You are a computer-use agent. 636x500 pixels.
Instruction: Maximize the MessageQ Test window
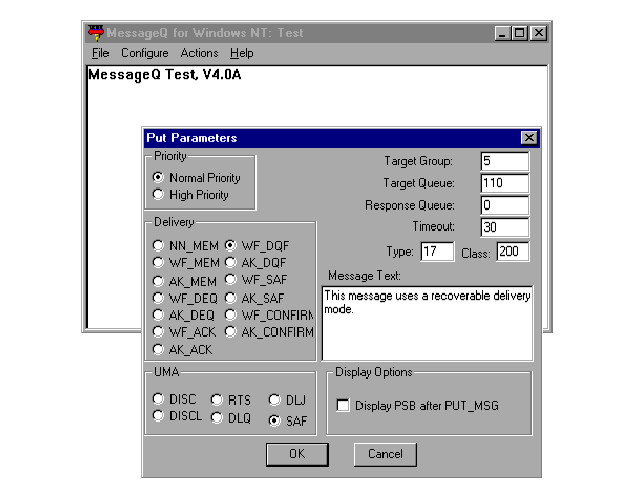click(520, 33)
